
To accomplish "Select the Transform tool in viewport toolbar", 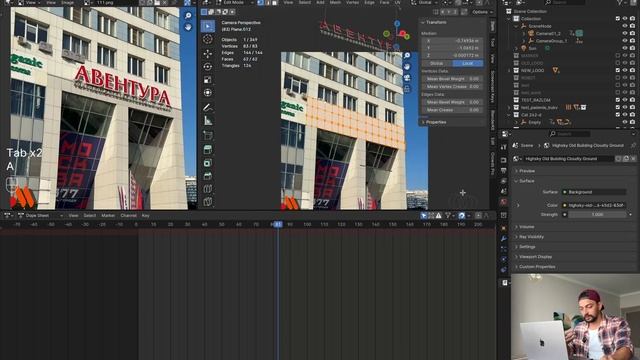I will (208, 93).
